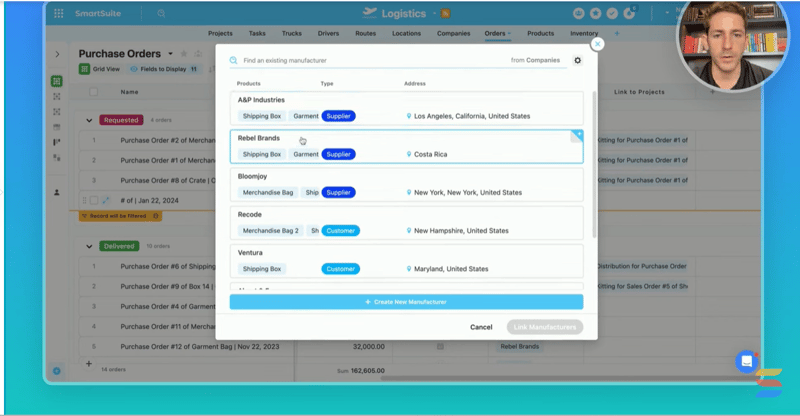Add new tab with plus after Inventory
Viewport: 800px width, 416px height.
(617, 34)
